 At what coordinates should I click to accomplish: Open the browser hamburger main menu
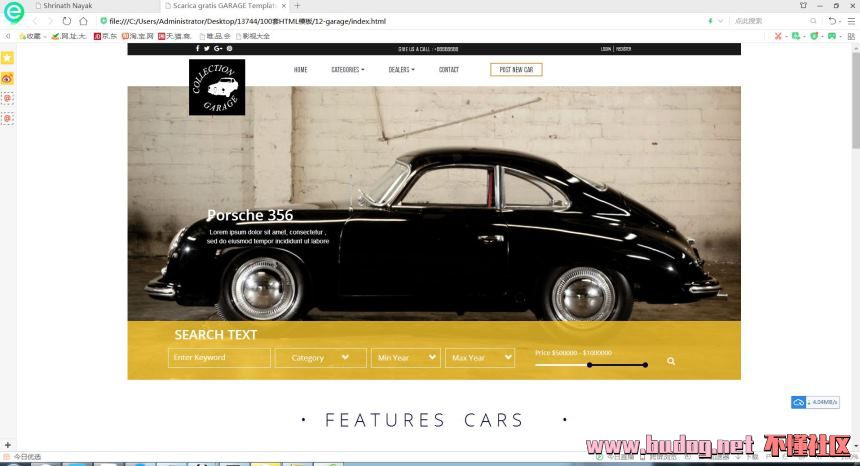(x=851, y=21)
